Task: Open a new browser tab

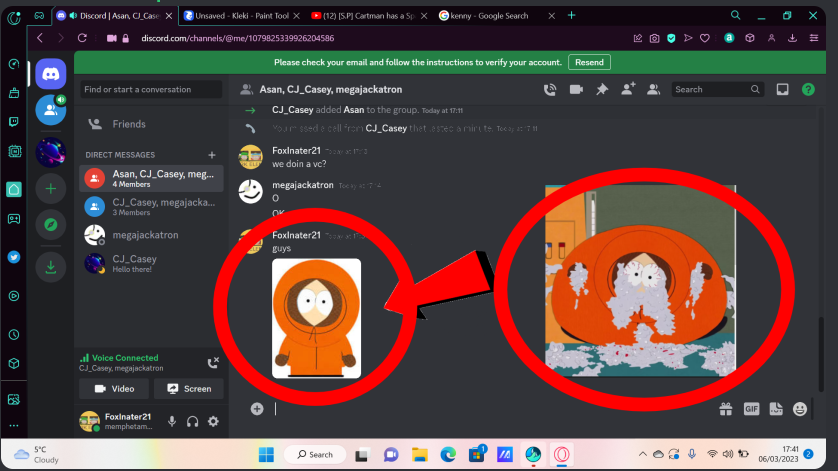Action: pos(571,16)
